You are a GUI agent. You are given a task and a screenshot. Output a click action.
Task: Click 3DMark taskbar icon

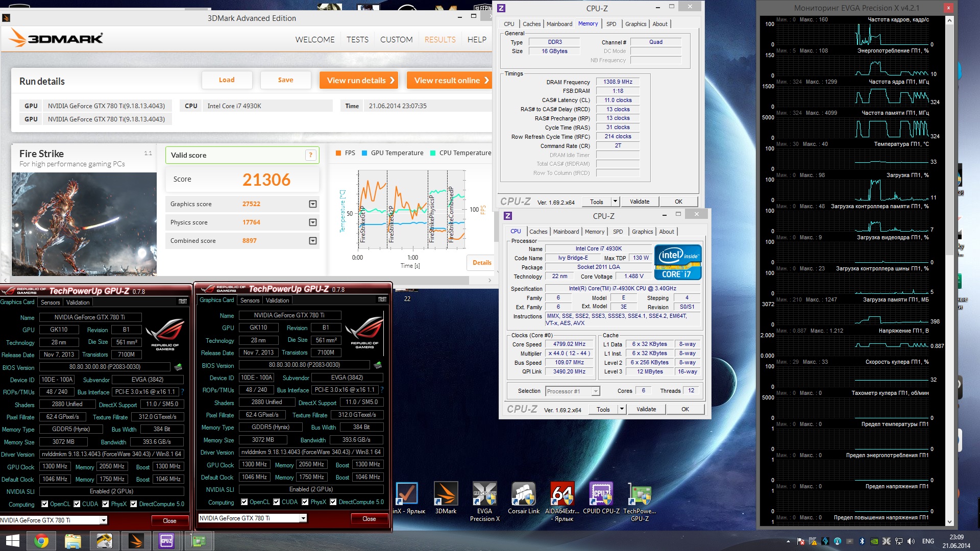135,541
